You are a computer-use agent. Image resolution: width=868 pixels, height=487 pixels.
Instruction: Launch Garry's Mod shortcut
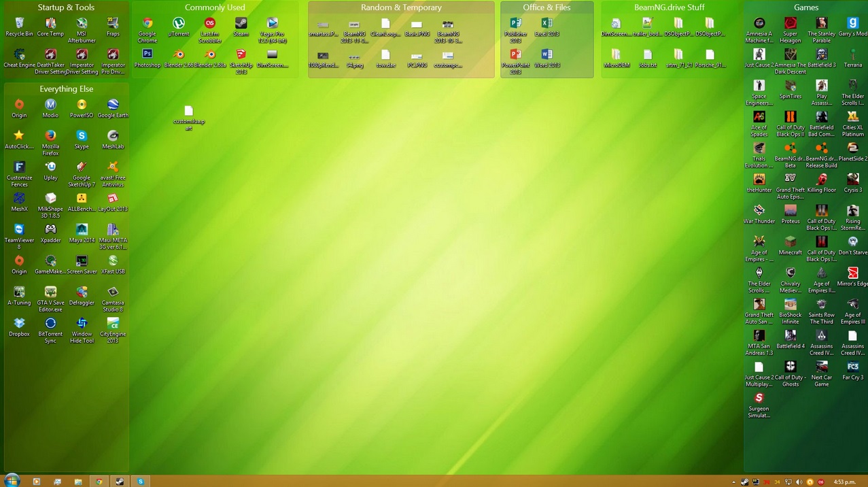[x=853, y=27]
